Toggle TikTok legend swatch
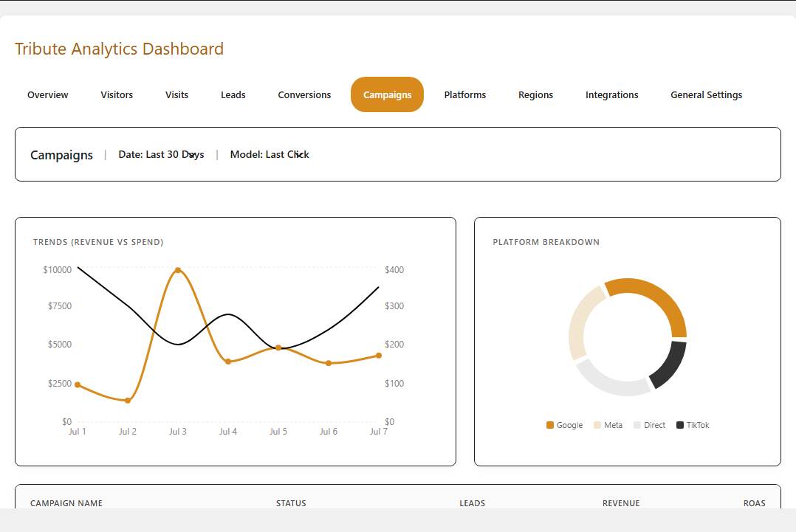The image size is (796, 532). [680, 425]
